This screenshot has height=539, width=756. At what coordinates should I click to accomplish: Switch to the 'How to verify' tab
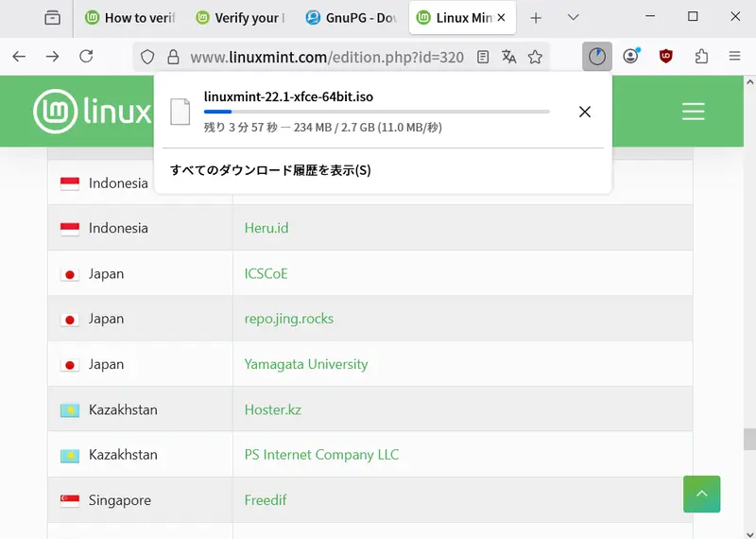pyautogui.click(x=130, y=18)
